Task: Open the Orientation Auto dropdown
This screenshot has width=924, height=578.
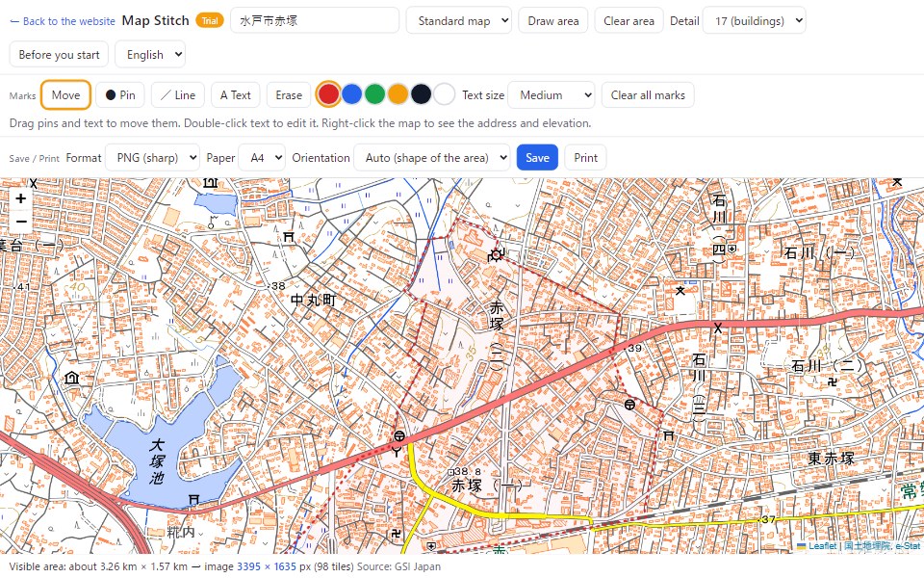Action: [x=431, y=157]
